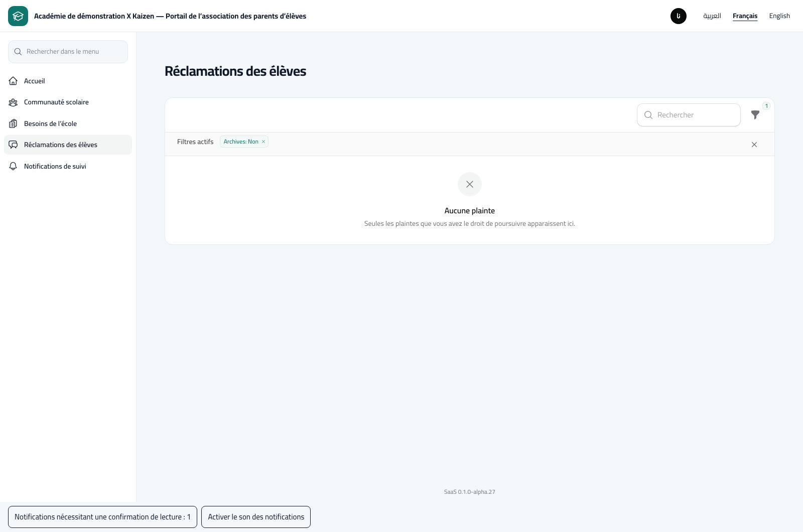Click the Réclamations des élèves chat icon
Image resolution: width=803 pixels, height=532 pixels.
14,145
